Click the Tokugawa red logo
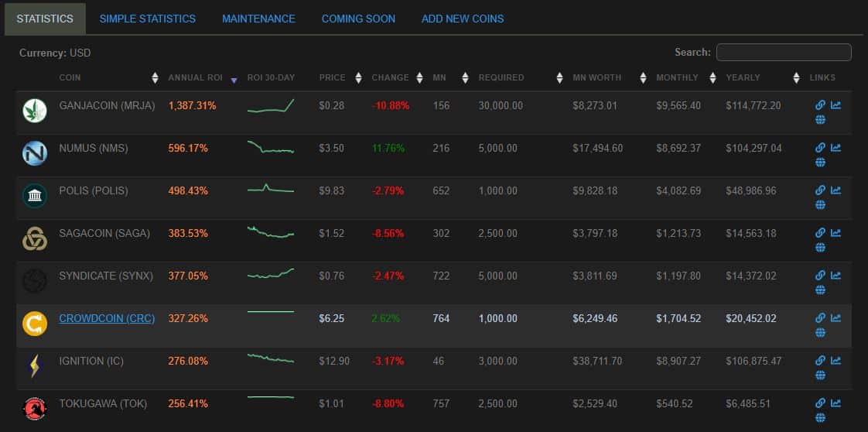The height and width of the screenshot is (432, 868). [35, 409]
